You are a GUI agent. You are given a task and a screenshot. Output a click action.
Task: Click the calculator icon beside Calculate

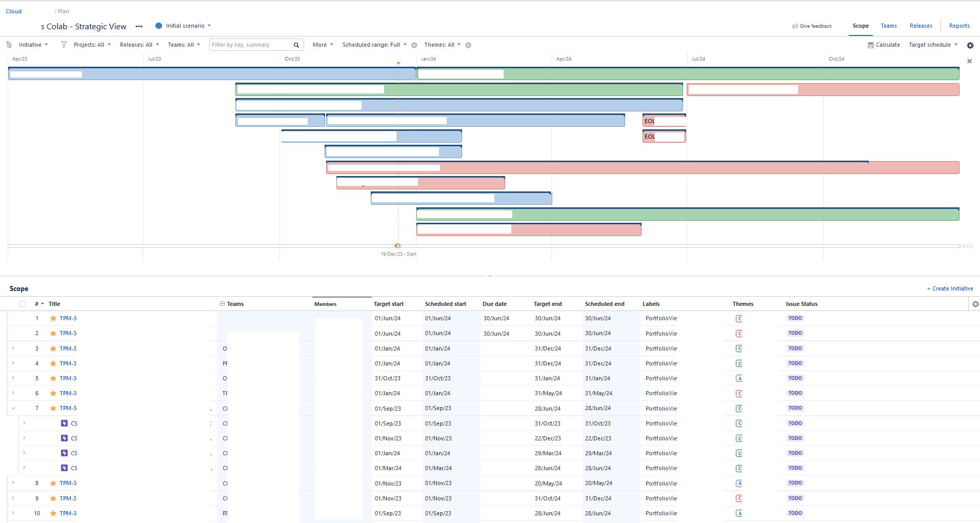[x=870, y=45]
